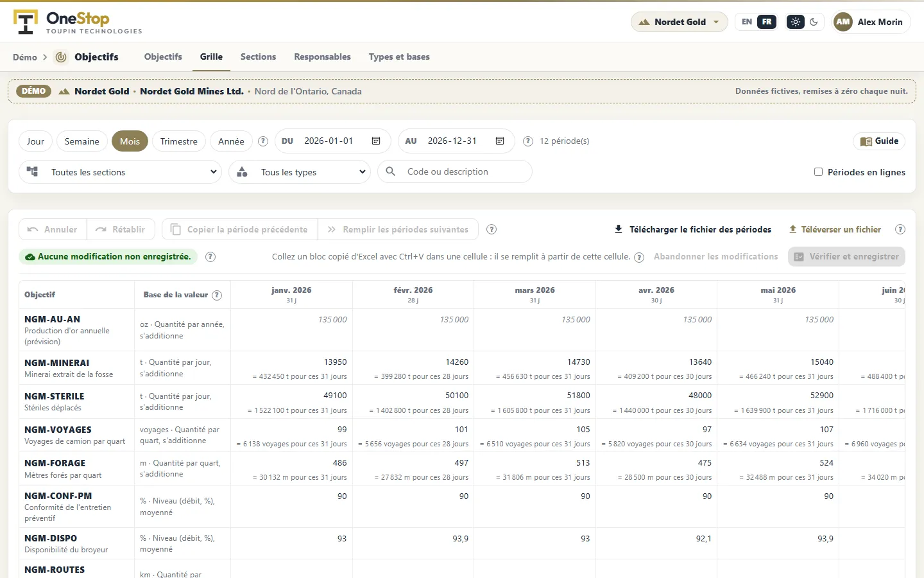Switch language to EN
The image size is (924, 578).
(747, 22)
